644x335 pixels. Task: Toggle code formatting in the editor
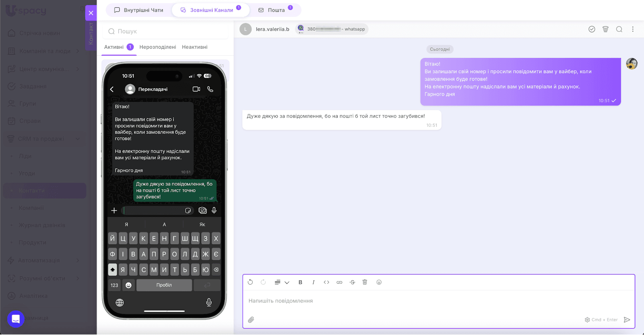point(326,282)
